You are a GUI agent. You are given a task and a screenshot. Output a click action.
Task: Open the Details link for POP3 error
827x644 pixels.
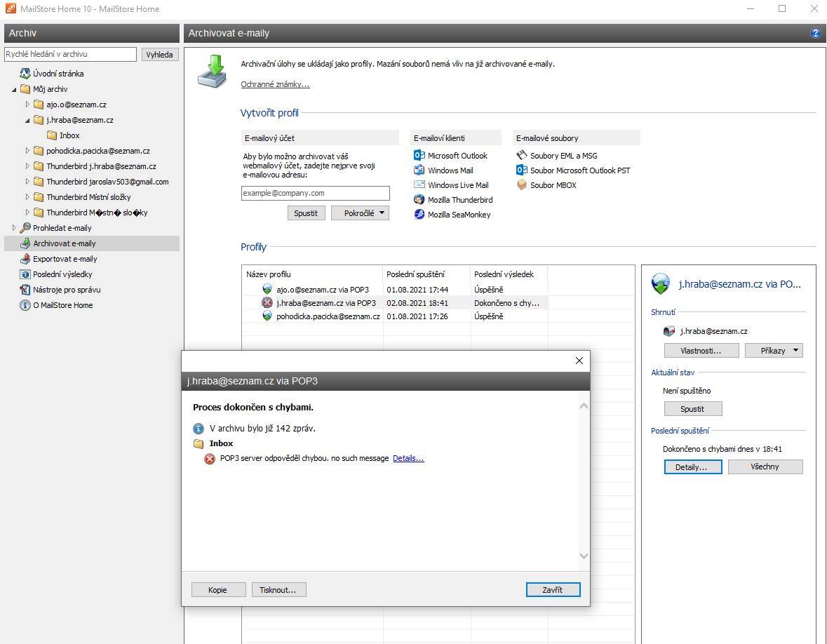[x=408, y=458]
